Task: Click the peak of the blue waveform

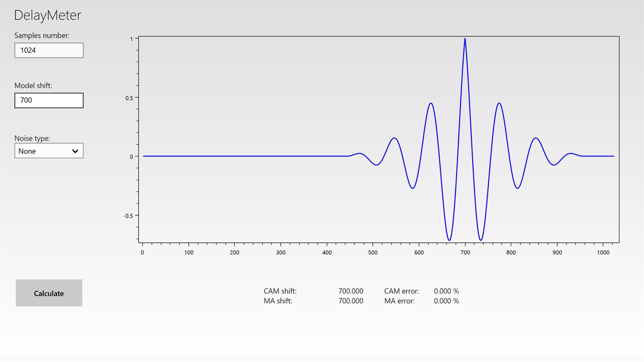Action: 465,39
